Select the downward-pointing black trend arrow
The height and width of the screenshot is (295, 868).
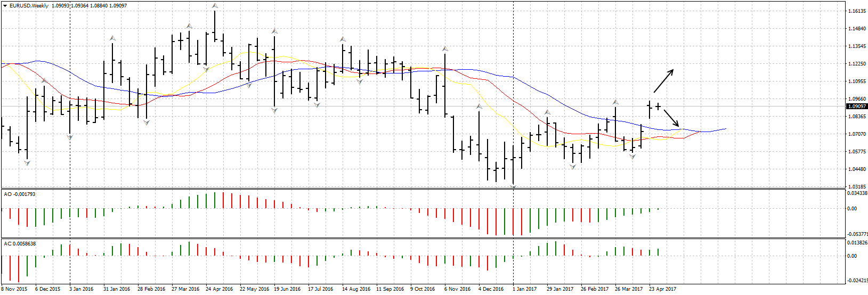(x=671, y=118)
